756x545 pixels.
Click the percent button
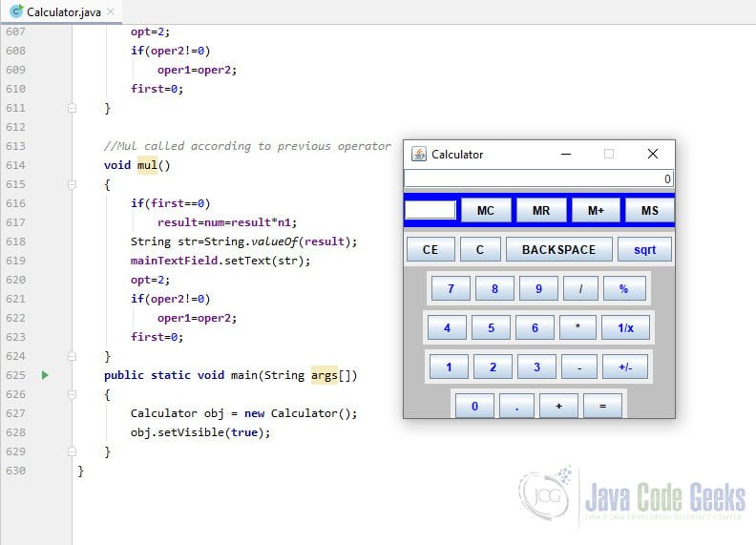point(624,288)
